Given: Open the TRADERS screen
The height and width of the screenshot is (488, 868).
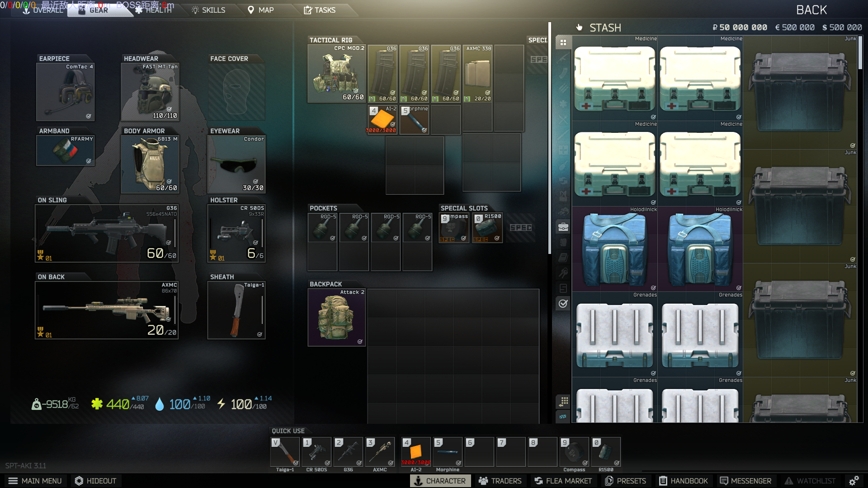Looking at the screenshot, I should click(500, 481).
